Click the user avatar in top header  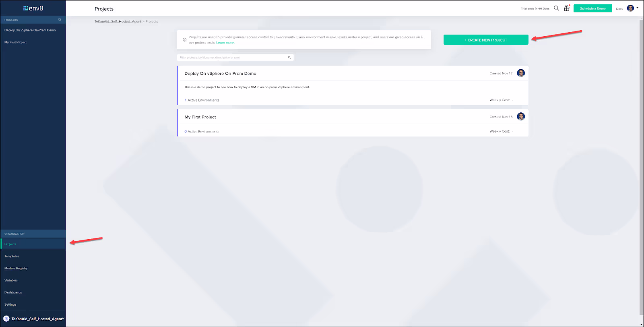point(630,8)
